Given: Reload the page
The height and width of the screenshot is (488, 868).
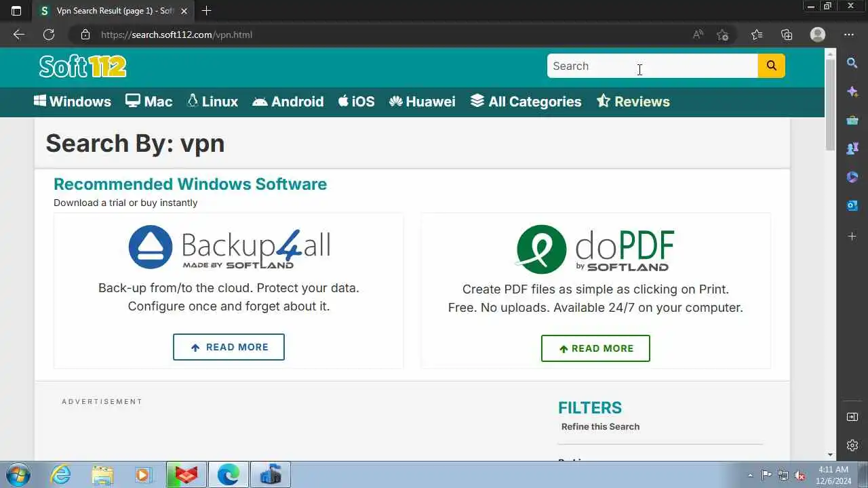Looking at the screenshot, I should click(49, 35).
